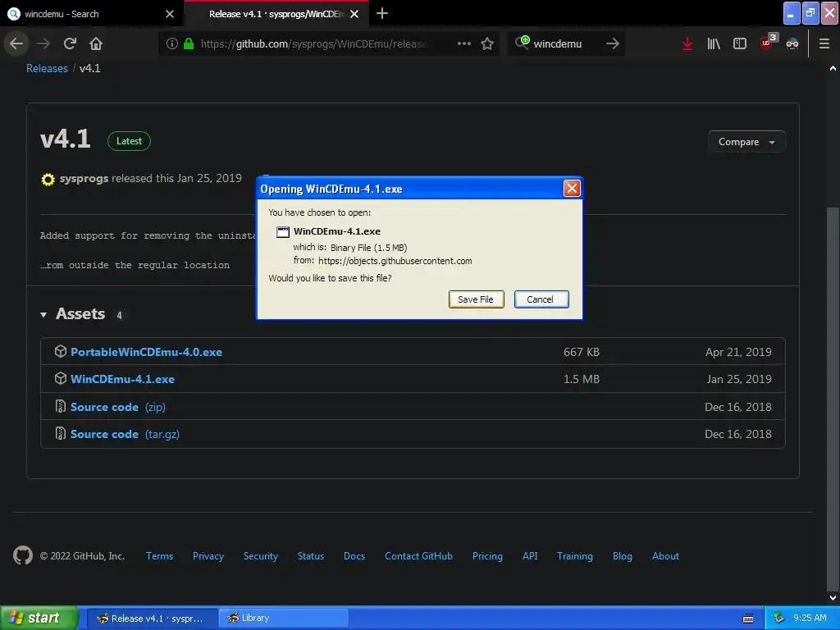Open the uBlock Origin extension icon

click(x=768, y=43)
